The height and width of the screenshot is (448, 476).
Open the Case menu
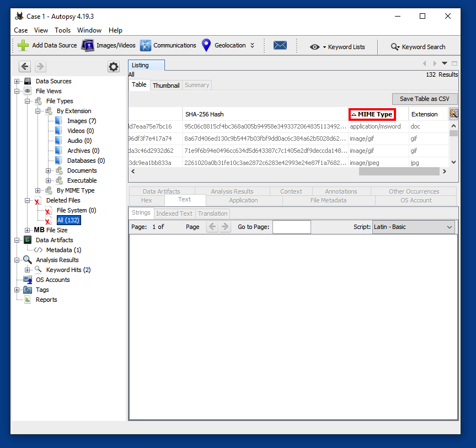point(20,30)
